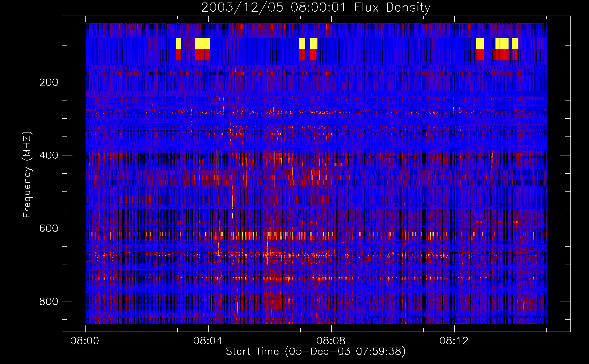Select the 08:12 time tick label
Viewport: 589px width, 364px height.
point(454,341)
